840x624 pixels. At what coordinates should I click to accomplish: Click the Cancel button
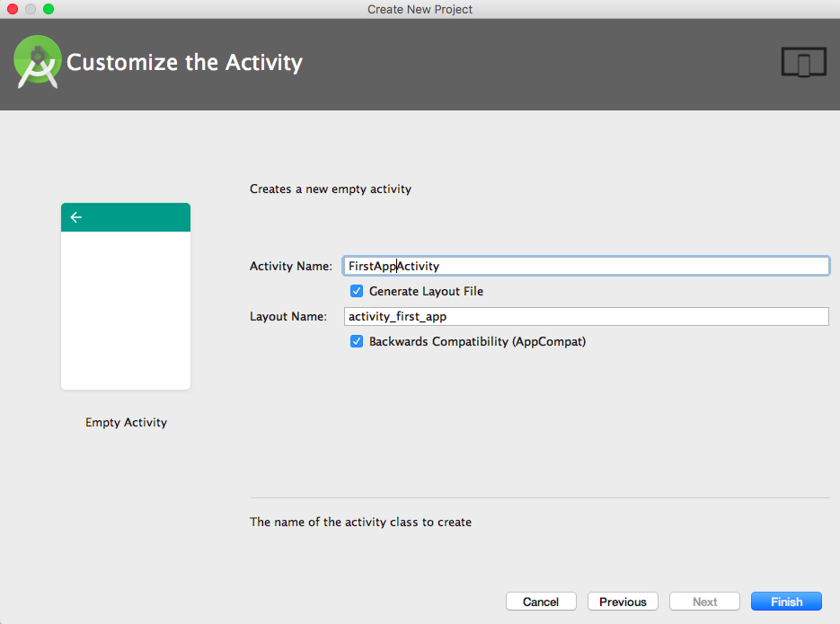click(x=541, y=602)
